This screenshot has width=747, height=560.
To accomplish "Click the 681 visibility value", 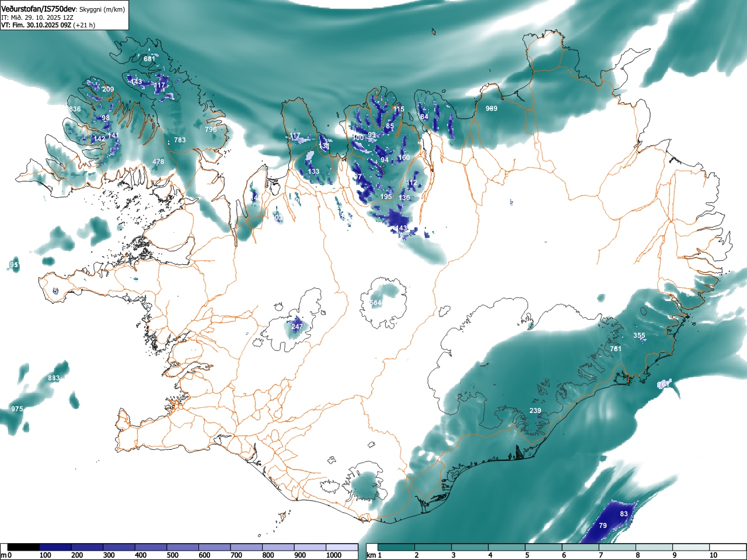I will 149,59.
